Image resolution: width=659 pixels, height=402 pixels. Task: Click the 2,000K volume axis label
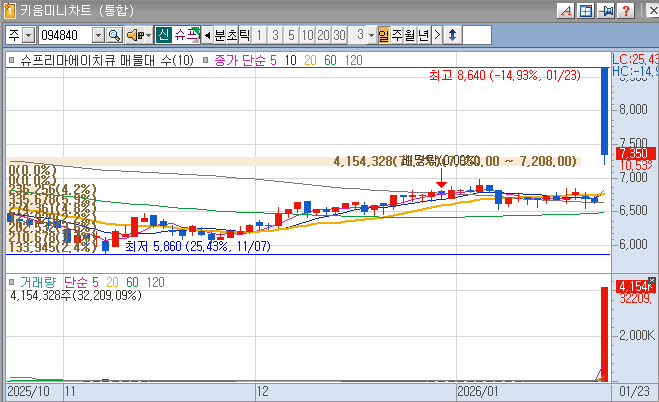point(637,335)
